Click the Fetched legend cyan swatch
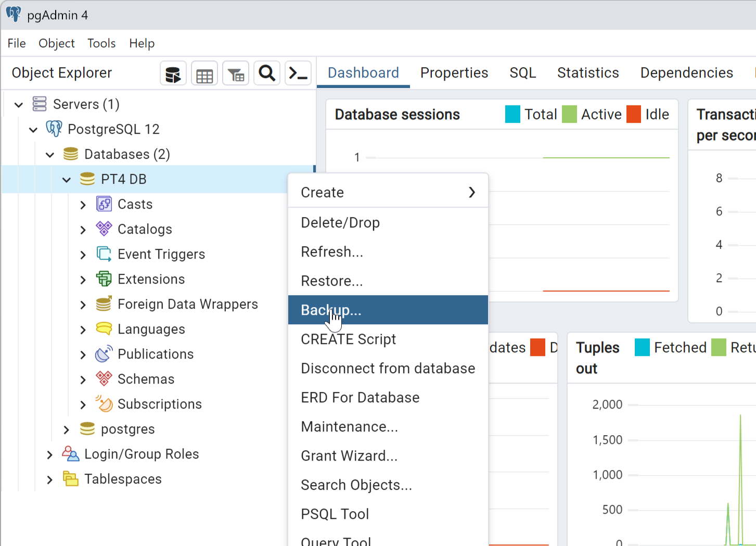 642,347
